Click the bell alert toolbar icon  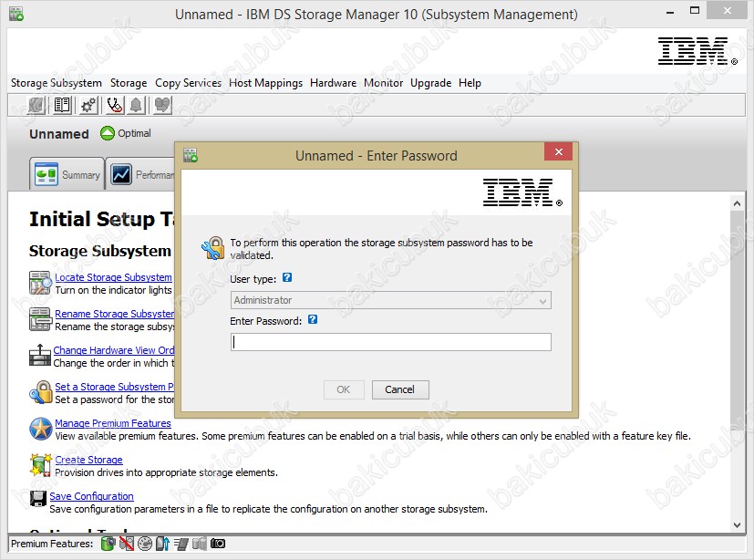(137, 105)
